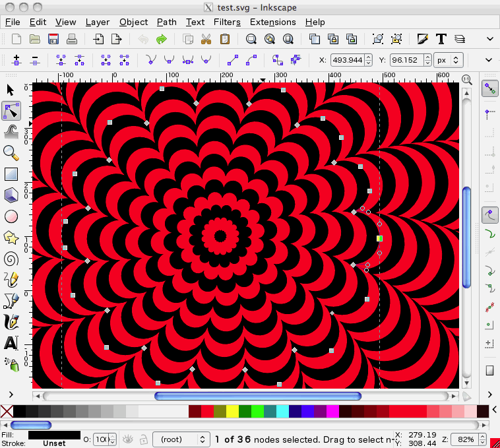
Task: Make selected nodes cusp
Action: click(151, 59)
